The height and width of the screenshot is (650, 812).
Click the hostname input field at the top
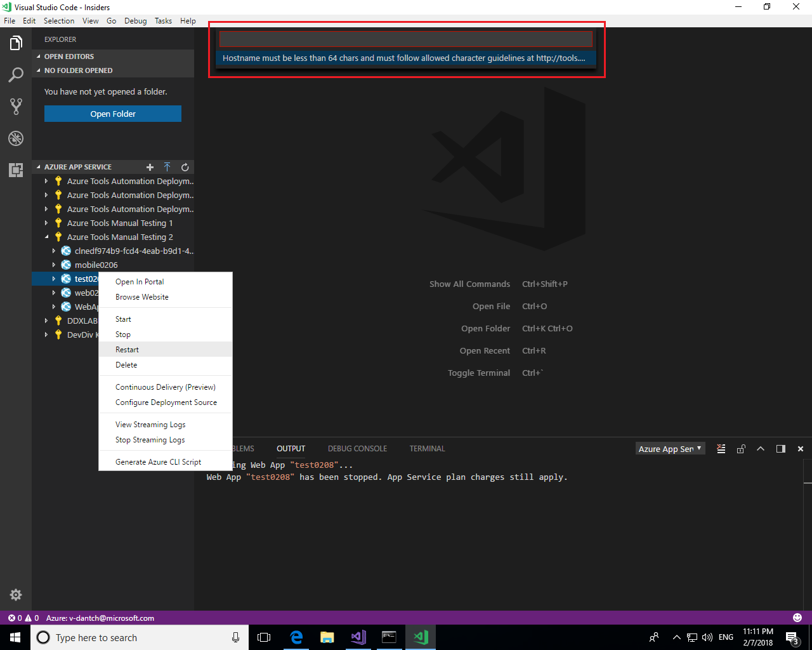pyautogui.click(x=406, y=39)
